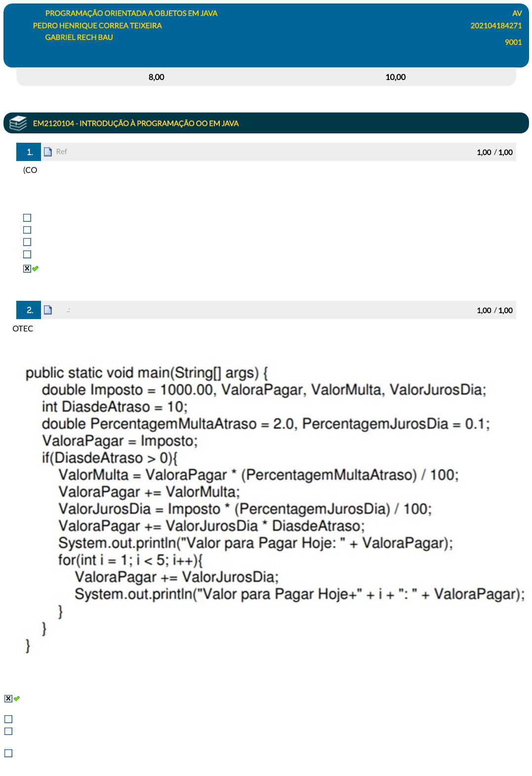Click the document icon beside question 1
532x776 pixels.
pos(48,152)
